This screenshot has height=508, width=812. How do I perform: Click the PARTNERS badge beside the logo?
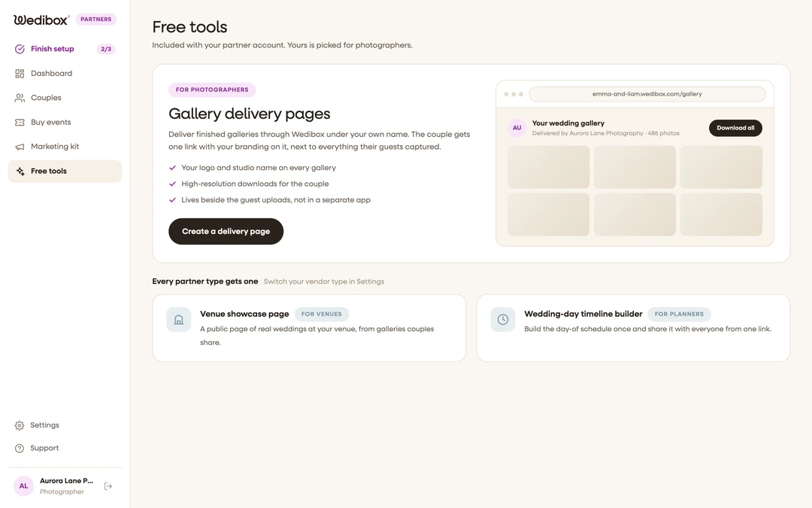click(95, 19)
